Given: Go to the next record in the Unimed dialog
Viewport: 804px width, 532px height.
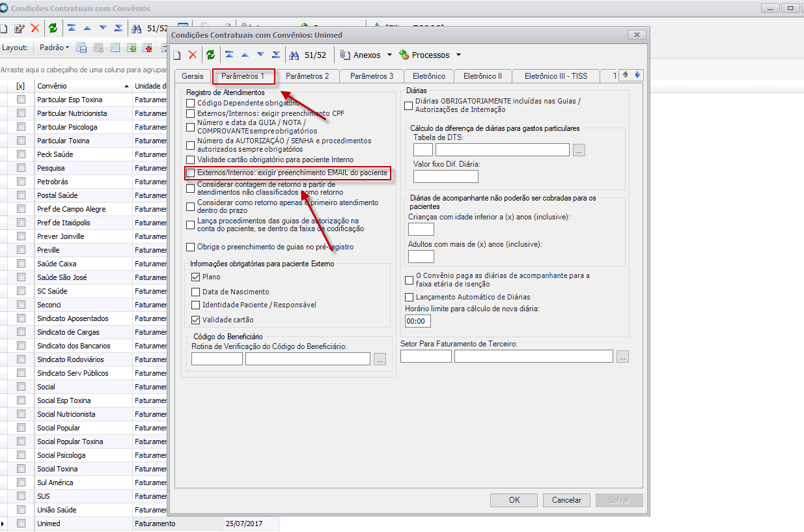Looking at the screenshot, I should [x=260, y=55].
